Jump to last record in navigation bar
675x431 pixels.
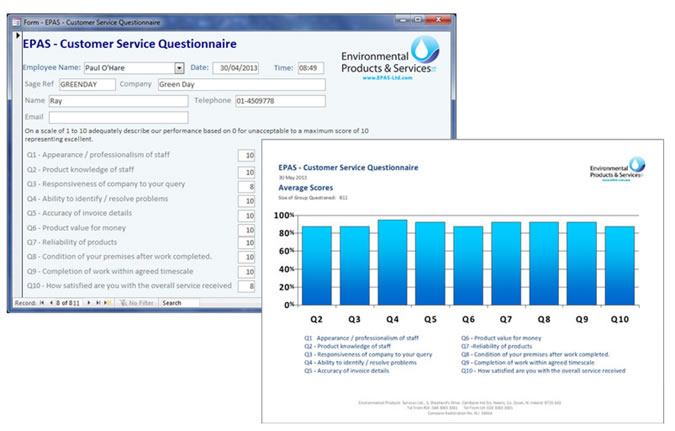(98, 303)
